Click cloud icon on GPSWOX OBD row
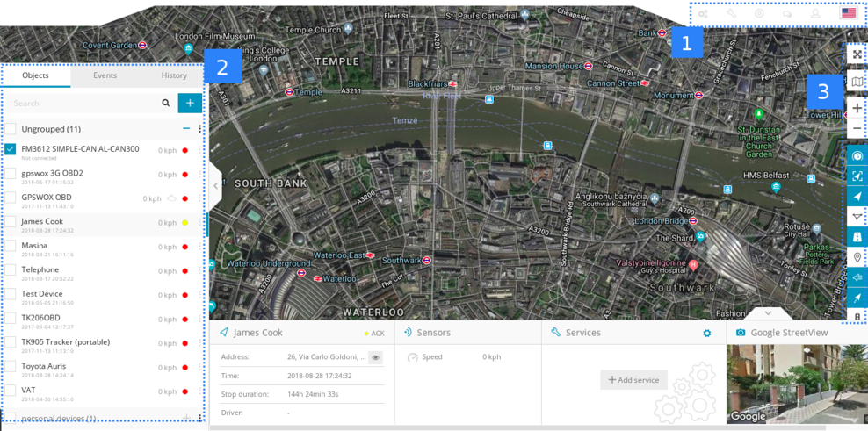Image resolution: width=868 pixels, height=431 pixels. click(171, 198)
